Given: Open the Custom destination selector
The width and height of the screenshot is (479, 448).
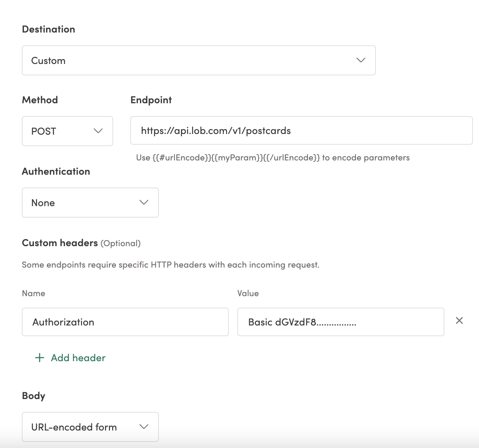Looking at the screenshot, I should coord(199,60).
